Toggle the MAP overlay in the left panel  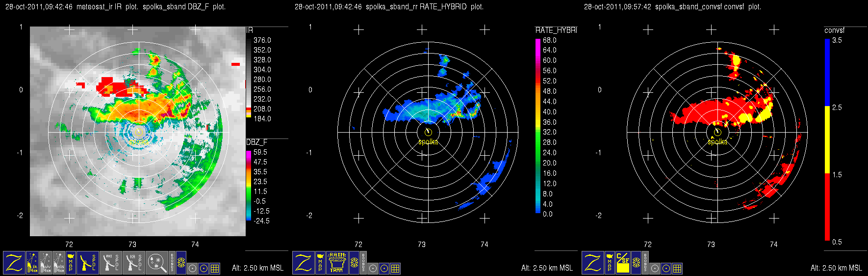71,263
